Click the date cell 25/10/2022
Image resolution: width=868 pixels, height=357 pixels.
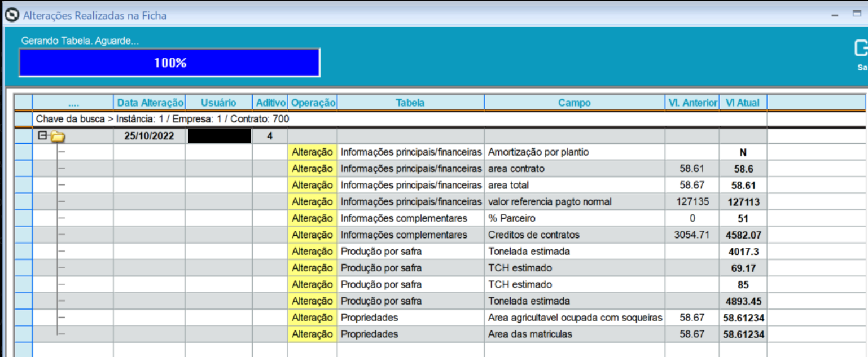tap(149, 136)
